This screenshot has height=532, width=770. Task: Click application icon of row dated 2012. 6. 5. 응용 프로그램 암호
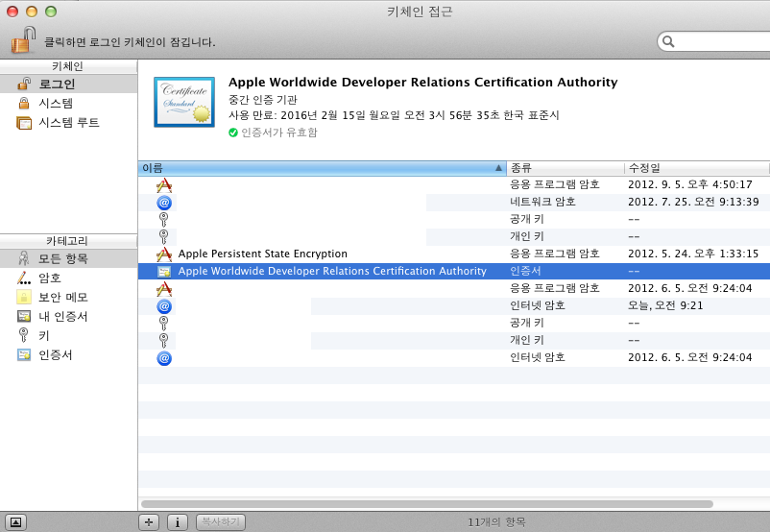[164, 289]
